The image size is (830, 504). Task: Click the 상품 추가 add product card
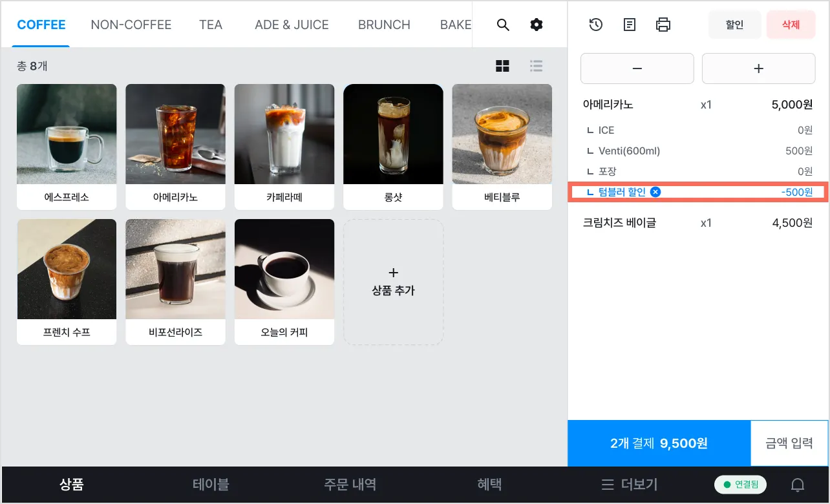[x=393, y=282]
